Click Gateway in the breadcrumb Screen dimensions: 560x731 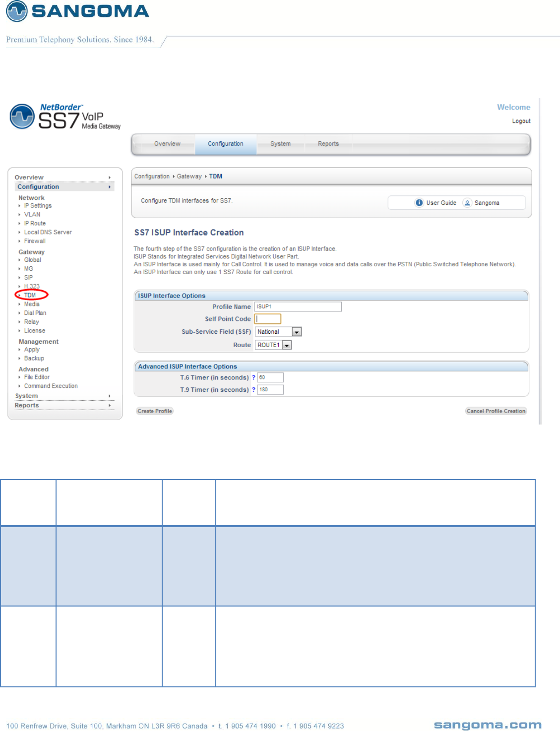(189, 177)
